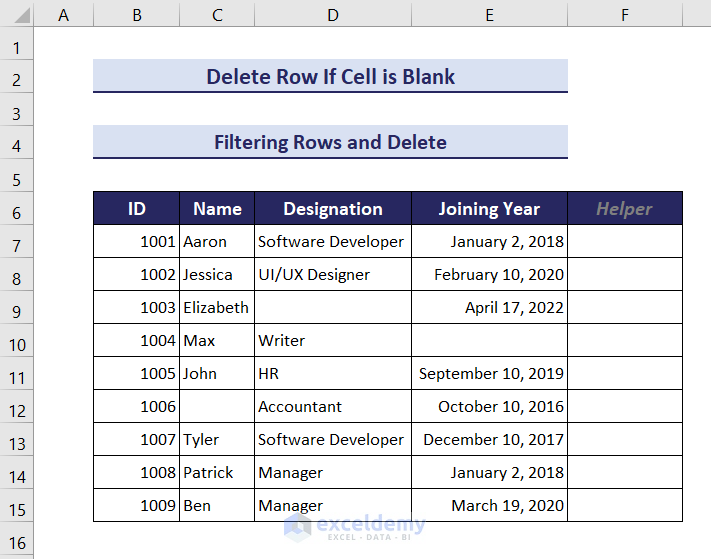Click the 'Delete Row If Cell is Blank' title

[330, 77]
